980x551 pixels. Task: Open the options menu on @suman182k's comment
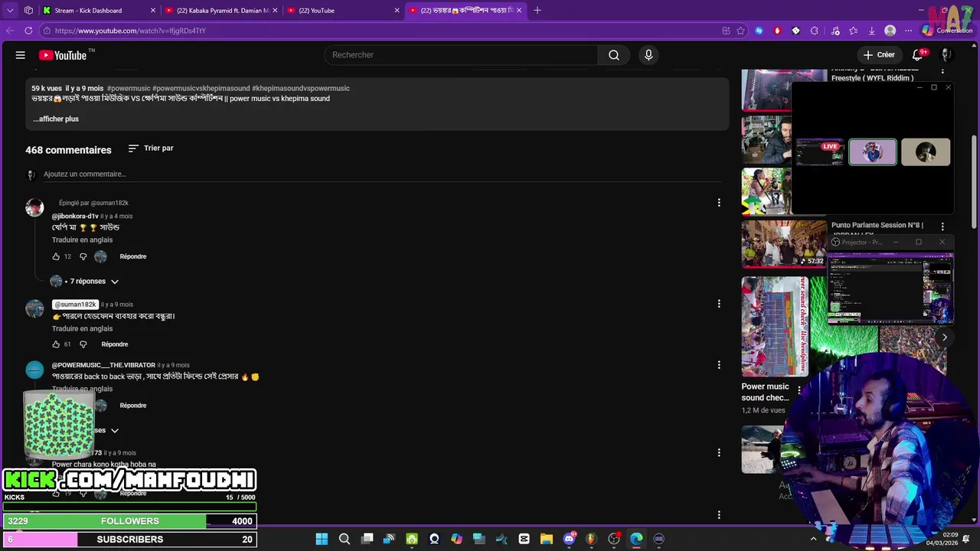[x=718, y=304]
